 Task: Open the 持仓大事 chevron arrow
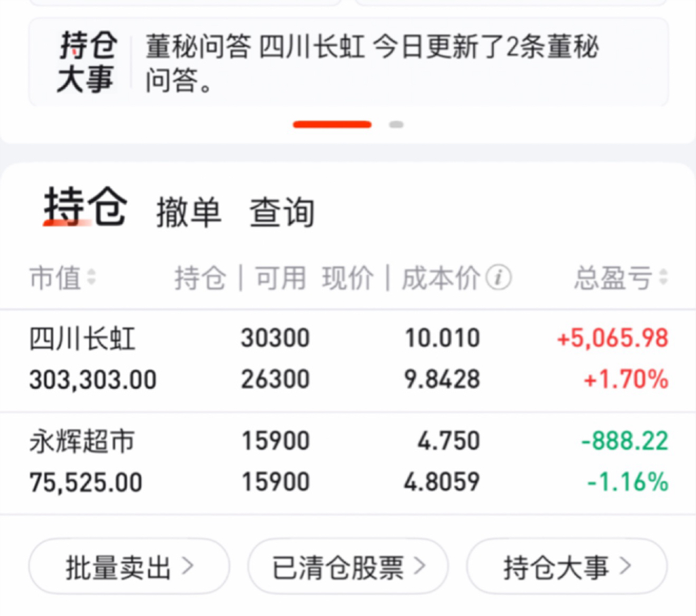click(625, 566)
